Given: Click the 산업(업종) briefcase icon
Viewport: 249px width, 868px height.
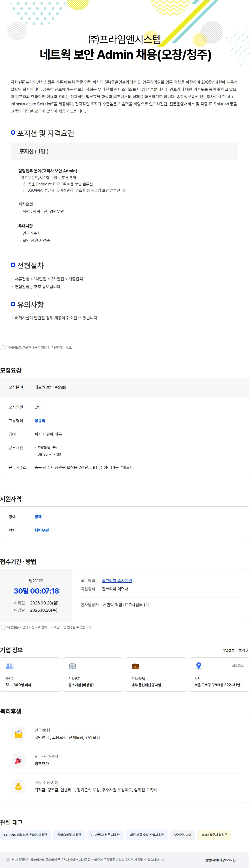Looking at the screenshot, I should click(136, 666).
